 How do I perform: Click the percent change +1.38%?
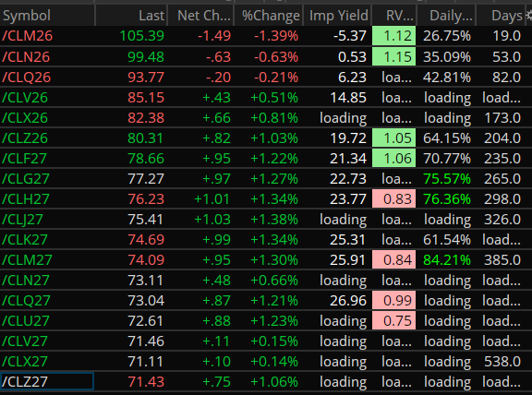274,220
